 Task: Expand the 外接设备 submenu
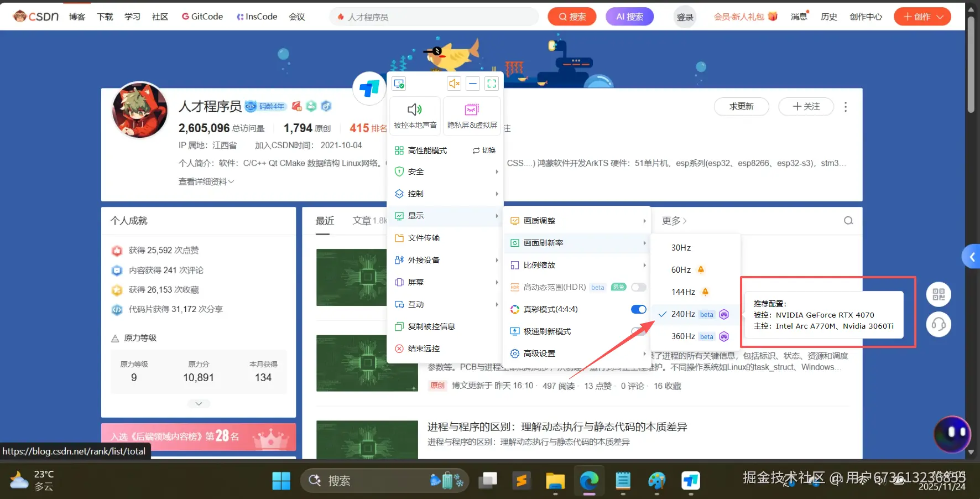point(446,260)
